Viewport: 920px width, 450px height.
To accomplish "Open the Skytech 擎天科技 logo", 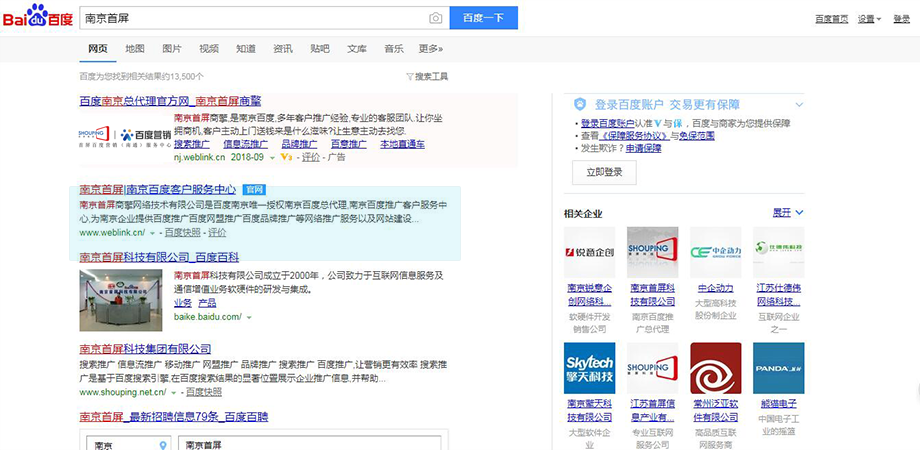I will (589, 368).
